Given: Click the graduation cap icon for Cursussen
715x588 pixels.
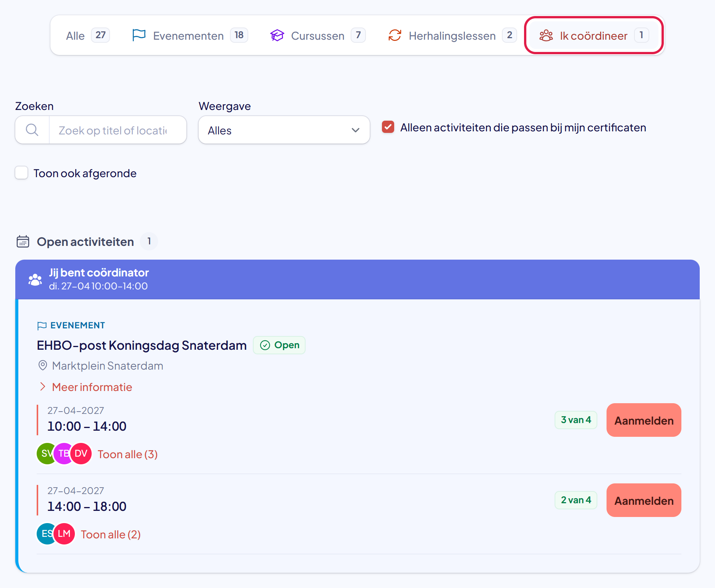Looking at the screenshot, I should coord(277,36).
